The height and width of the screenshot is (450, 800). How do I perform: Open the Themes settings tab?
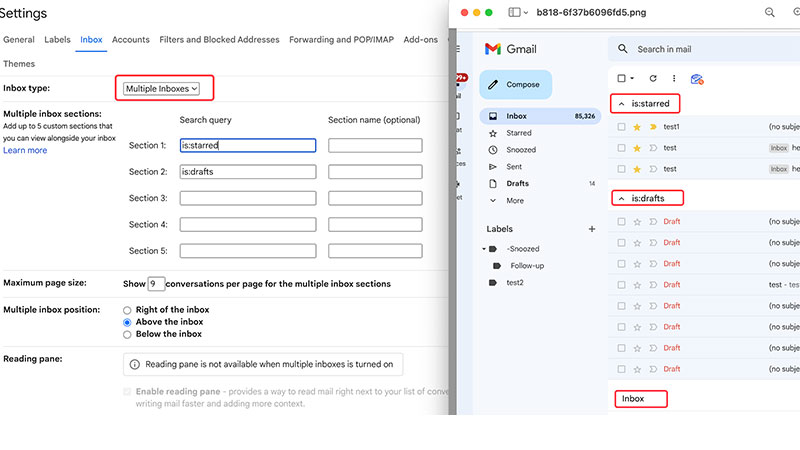19,64
